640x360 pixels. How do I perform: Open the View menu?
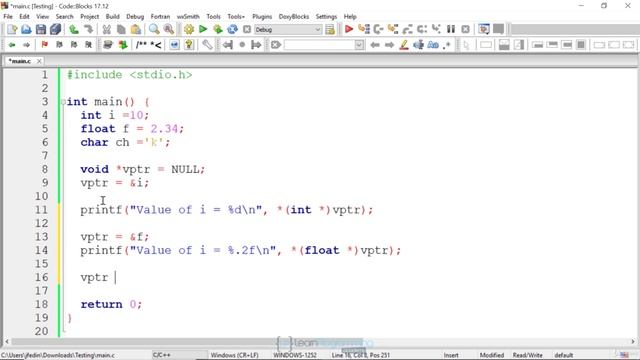tap(42, 17)
